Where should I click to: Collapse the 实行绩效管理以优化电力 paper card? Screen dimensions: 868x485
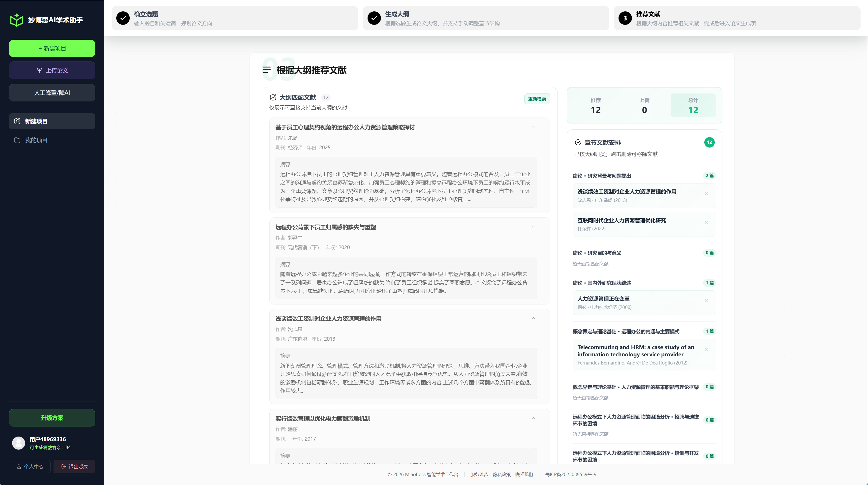[533, 418]
